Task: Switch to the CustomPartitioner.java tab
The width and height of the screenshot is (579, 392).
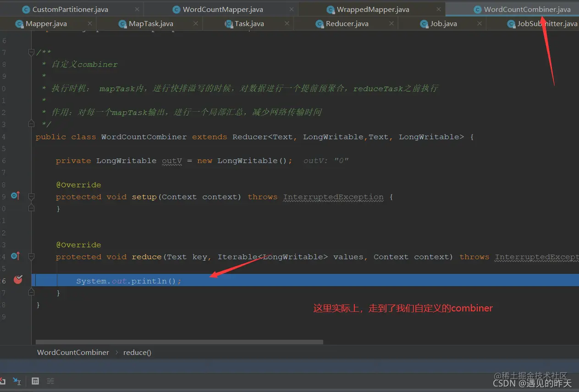Action: 70,9
